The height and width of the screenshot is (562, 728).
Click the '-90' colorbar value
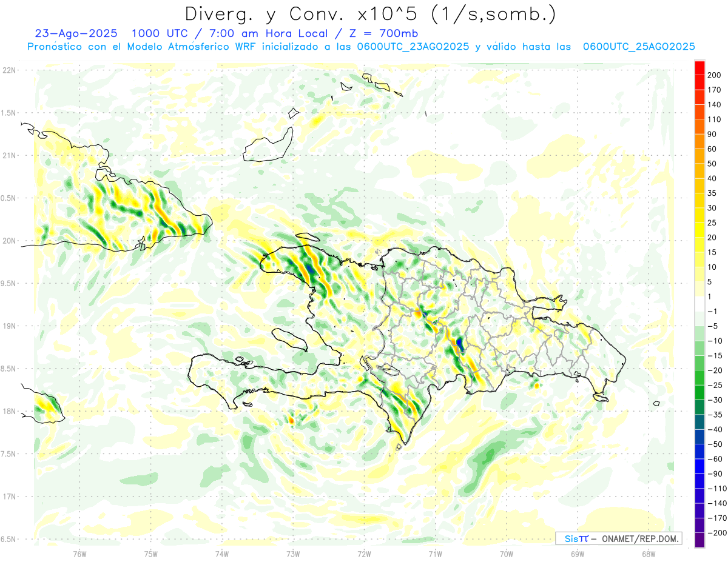(x=714, y=473)
